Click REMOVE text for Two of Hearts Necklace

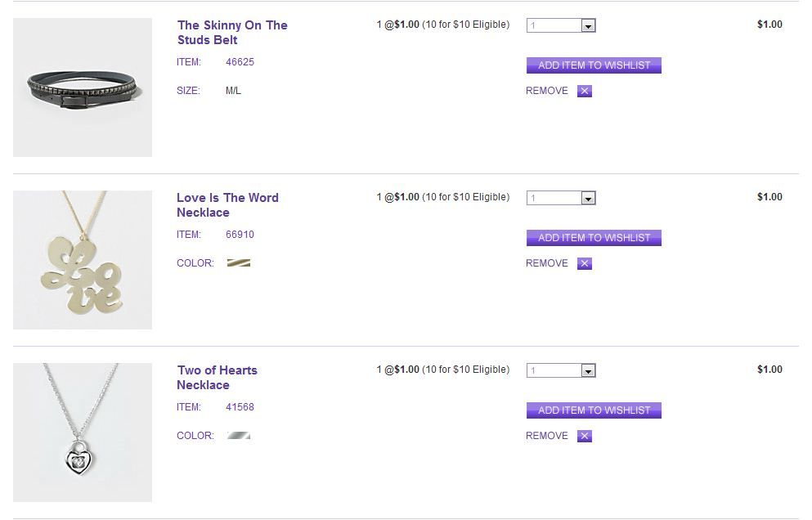coord(546,436)
